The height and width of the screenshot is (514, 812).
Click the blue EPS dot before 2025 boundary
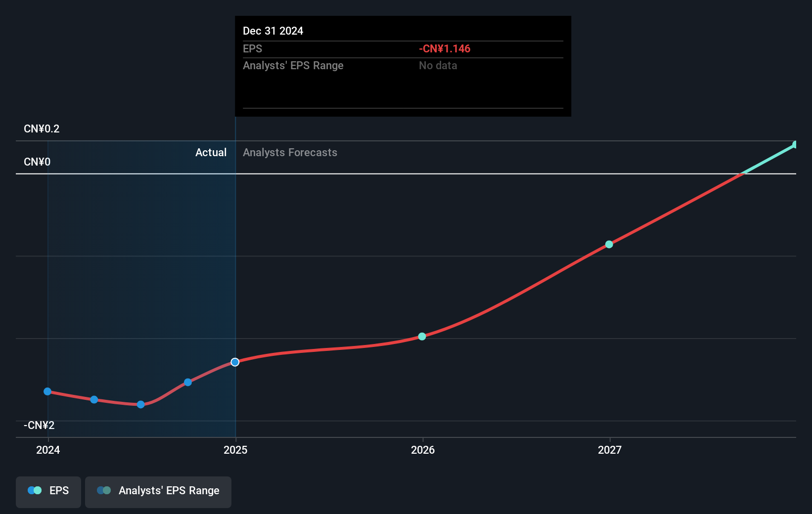click(x=187, y=382)
